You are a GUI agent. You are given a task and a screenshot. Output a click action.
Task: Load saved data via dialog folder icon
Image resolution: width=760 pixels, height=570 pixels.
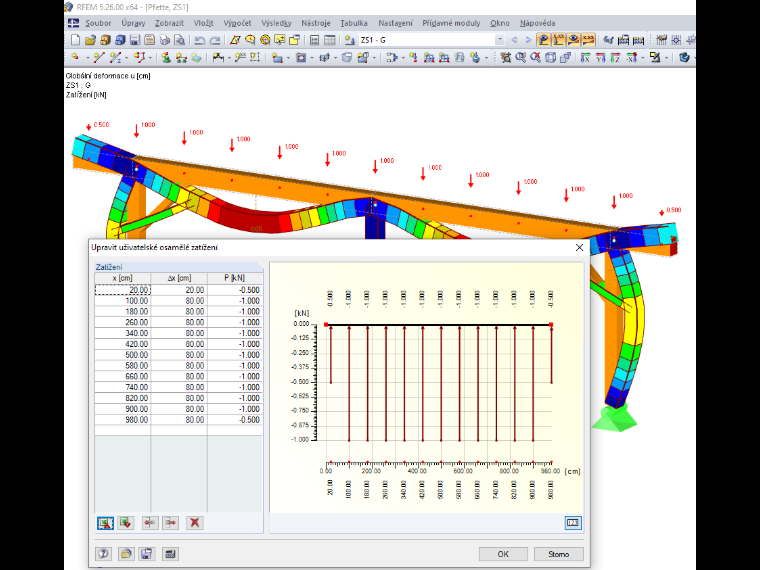(x=126, y=554)
